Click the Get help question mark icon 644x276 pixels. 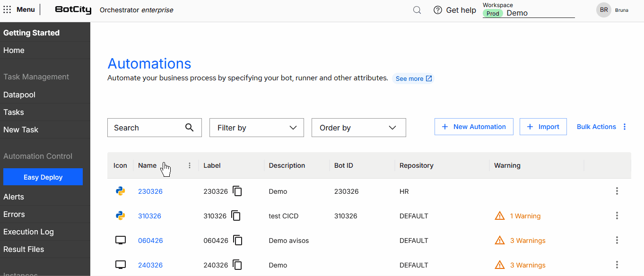click(x=438, y=10)
